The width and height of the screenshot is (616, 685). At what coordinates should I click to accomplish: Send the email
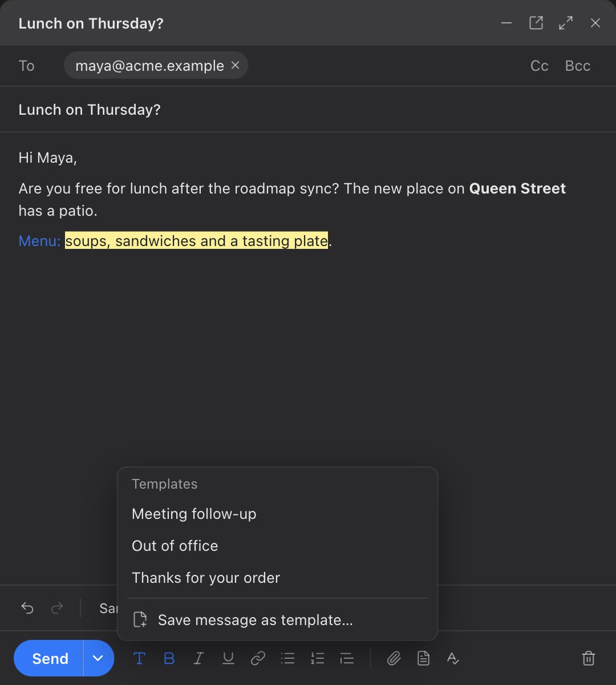49,658
